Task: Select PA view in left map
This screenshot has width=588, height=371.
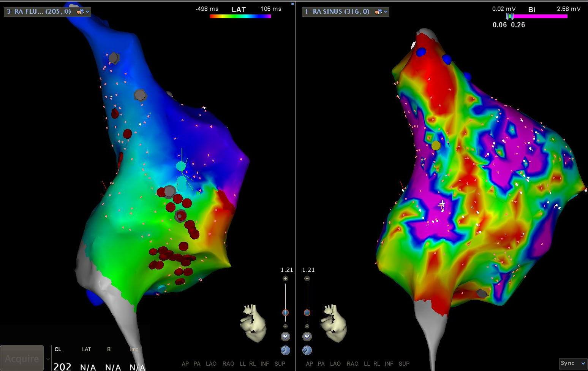Action: [x=197, y=364]
